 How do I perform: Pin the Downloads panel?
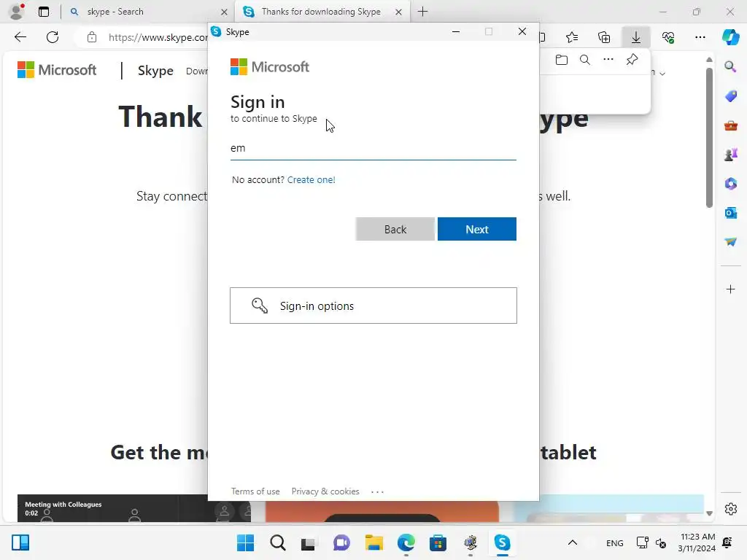pyautogui.click(x=632, y=60)
